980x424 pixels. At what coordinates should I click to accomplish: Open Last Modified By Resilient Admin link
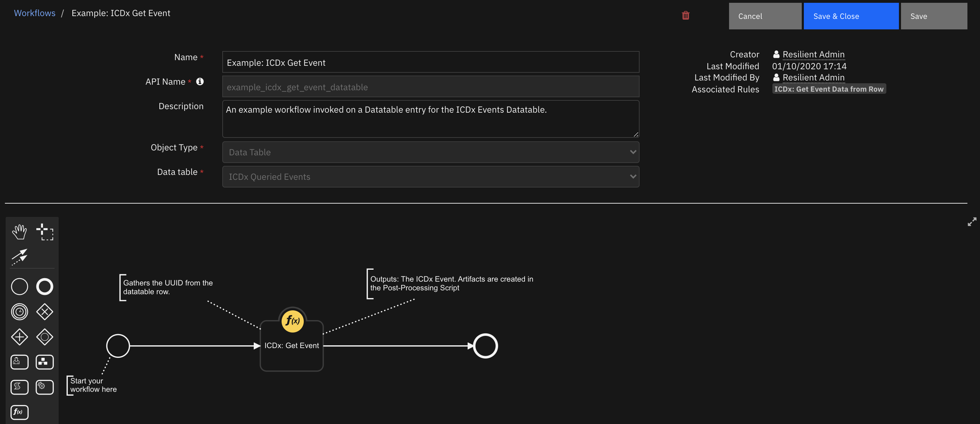click(x=813, y=78)
